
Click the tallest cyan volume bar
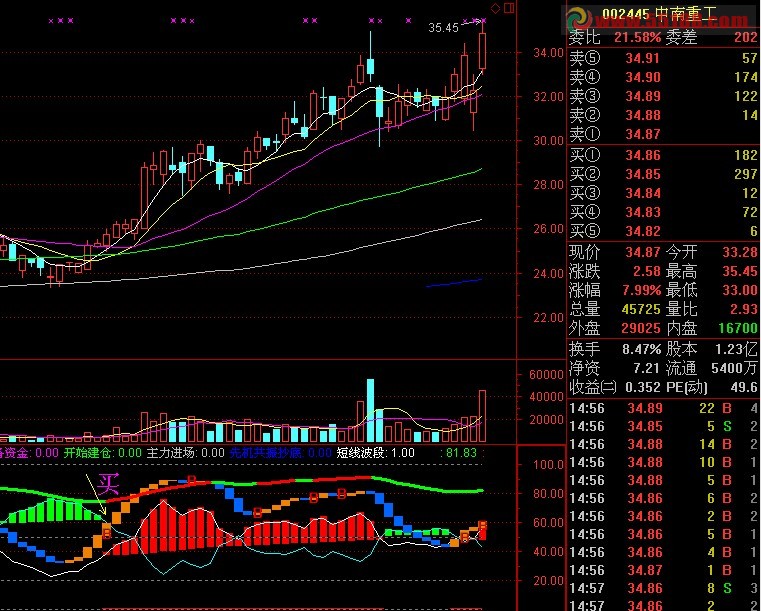(x=370, y=410)
